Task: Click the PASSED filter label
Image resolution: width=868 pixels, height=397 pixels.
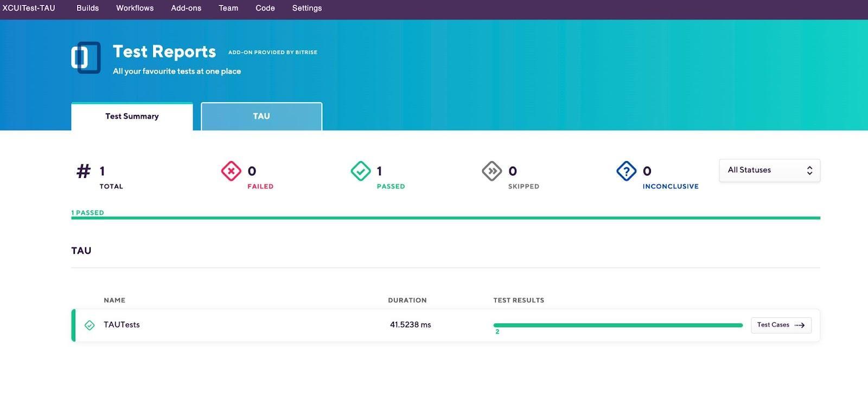Action: click(391, 187)
